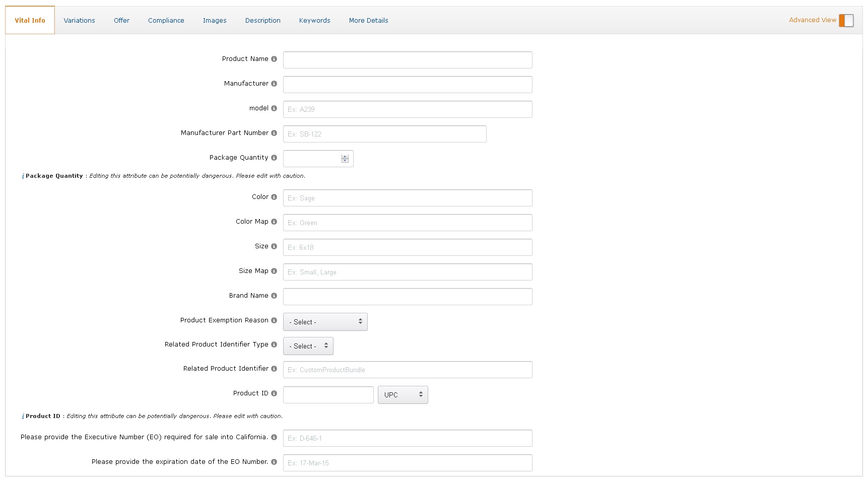Click the info icon beside the Product ID field
The height and width of the screenshot is (483, 868).
click(274, 393)
